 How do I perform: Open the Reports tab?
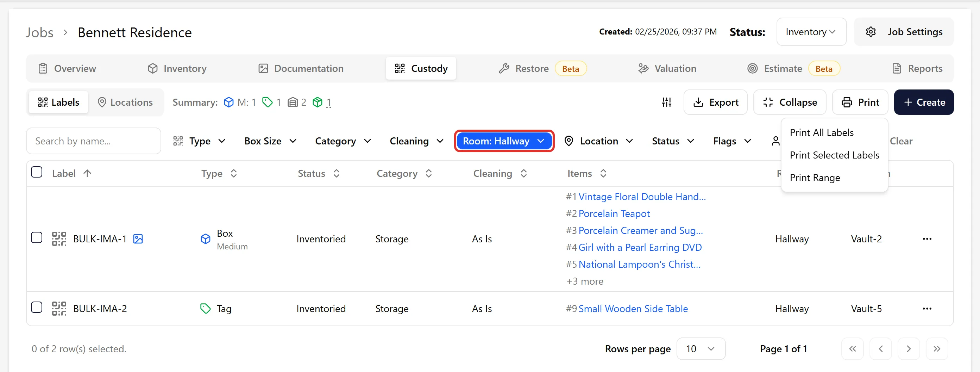917,69
